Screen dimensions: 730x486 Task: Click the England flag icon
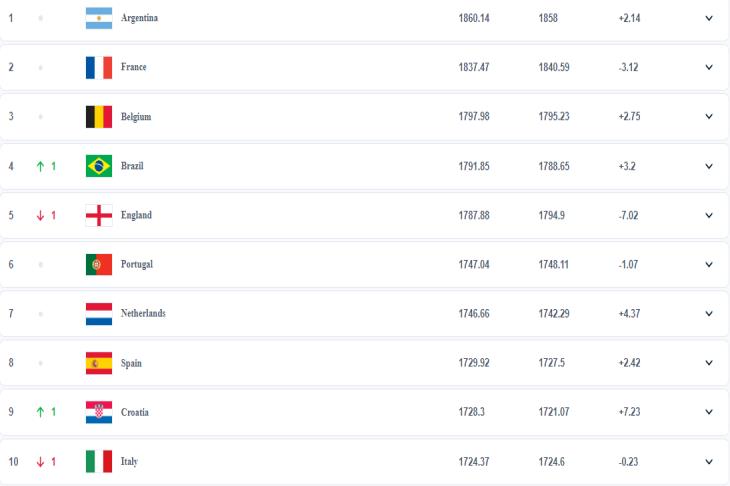tap(99, 215)
